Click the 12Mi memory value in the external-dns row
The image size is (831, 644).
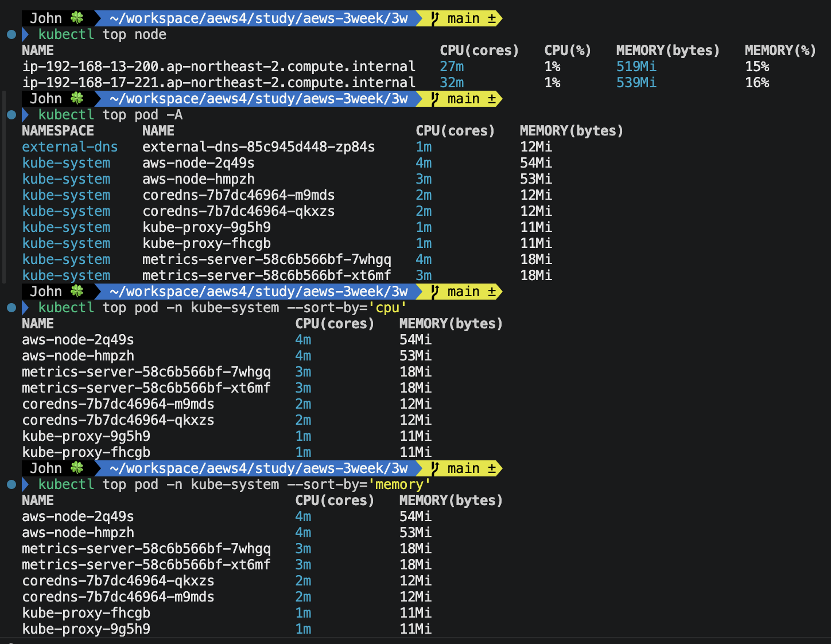(x=536, y=147)
